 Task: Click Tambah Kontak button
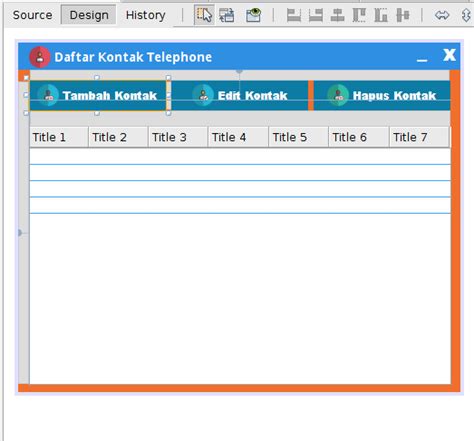98,96
